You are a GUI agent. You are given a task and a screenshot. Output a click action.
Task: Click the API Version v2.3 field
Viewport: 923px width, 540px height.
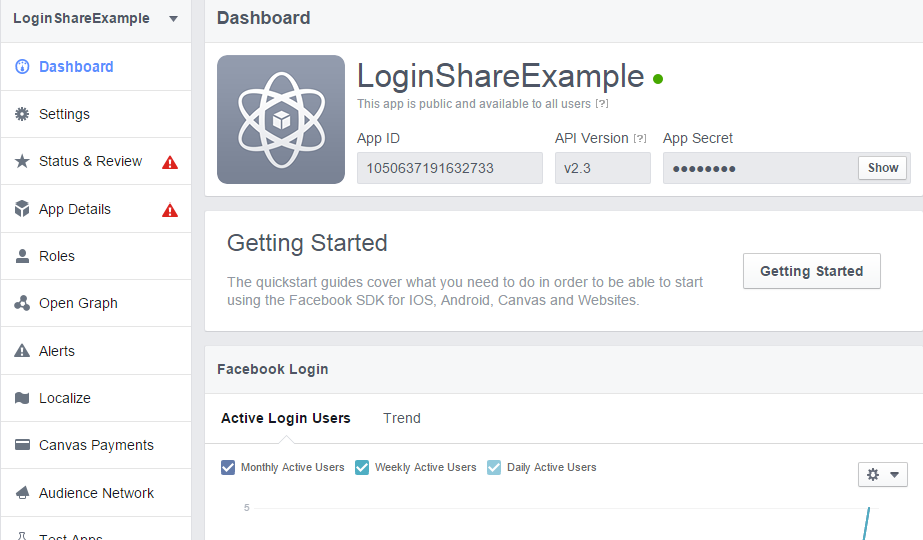[x=603, y=168]
